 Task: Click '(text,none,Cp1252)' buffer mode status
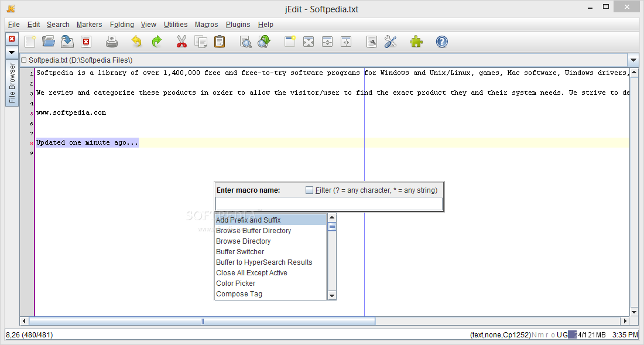point(501,334)
